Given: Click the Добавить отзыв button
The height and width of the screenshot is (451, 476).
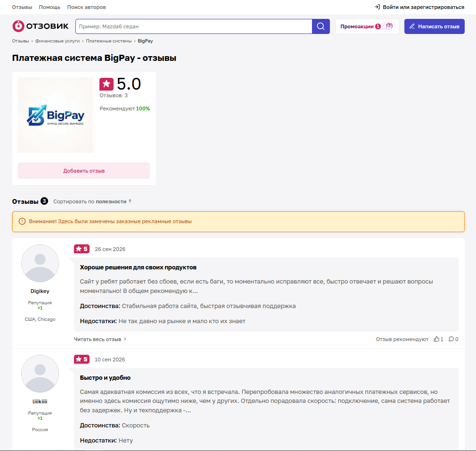Looking at the screenshot, I should (x=84, y=170).
